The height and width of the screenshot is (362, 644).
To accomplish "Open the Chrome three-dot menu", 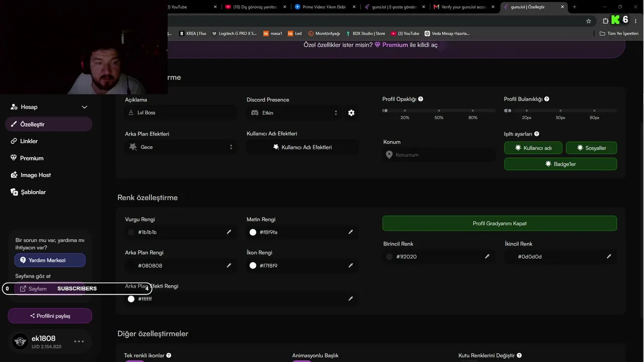I will pyautogui.click(x=636, y=21).
